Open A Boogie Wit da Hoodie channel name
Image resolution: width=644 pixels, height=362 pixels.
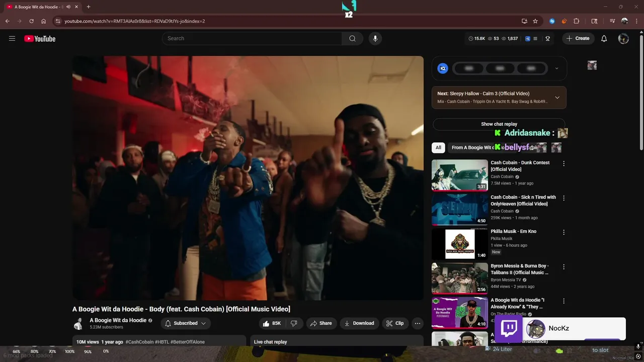tap(118, 320)
